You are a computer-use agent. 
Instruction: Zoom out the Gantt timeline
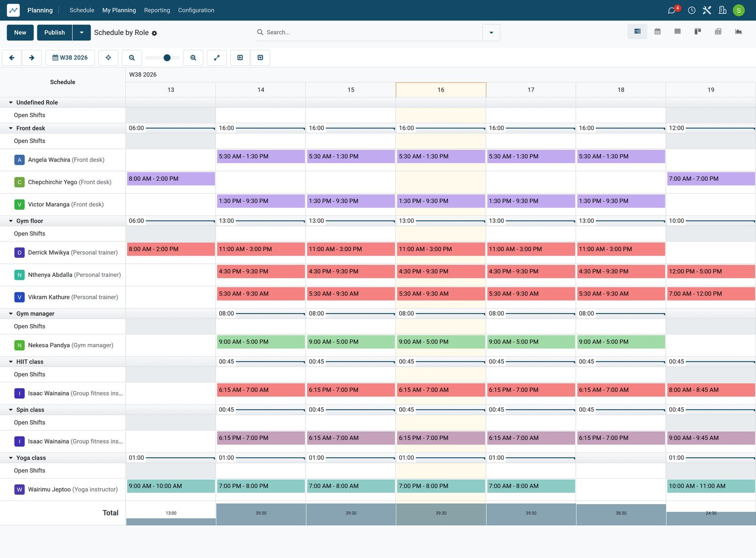(132, 58)
